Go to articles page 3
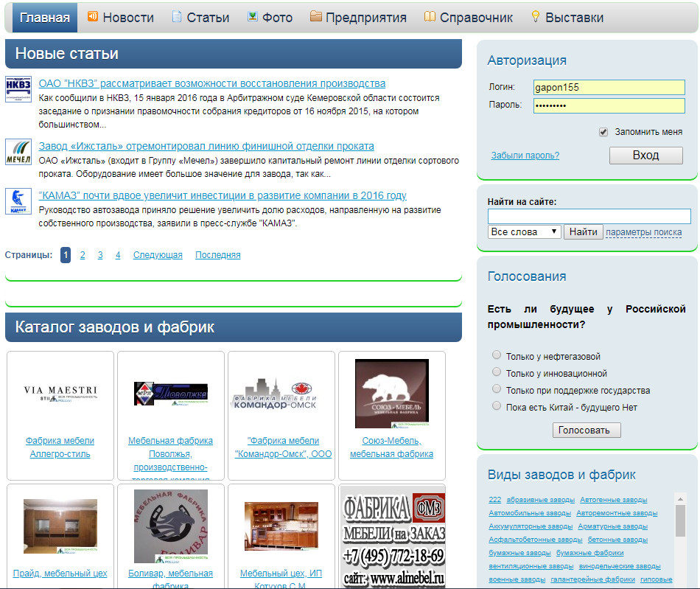This screenshot has height=589, width=700. tap(100, 255)
